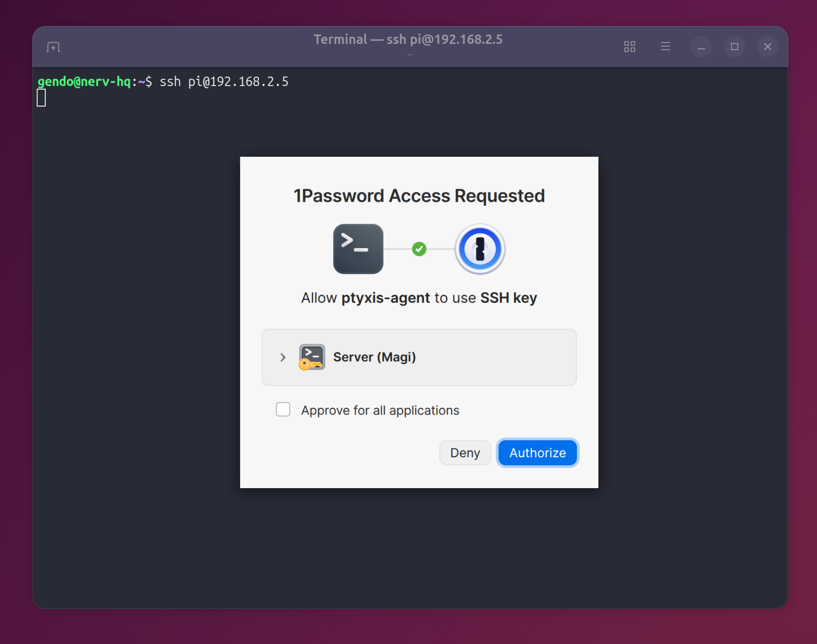Viewport: 817px width, 644px height.
Task: Toggle approval for all applications setting
Action: [x=282, y=409]
